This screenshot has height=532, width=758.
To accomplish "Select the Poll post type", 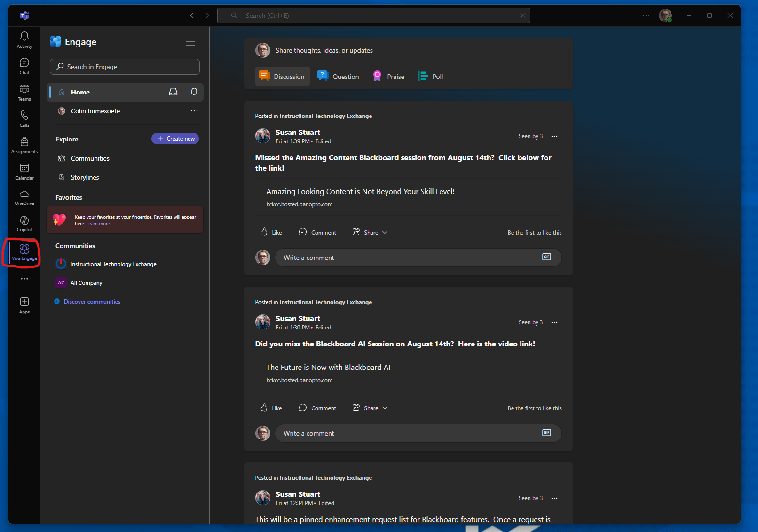I will pyautogui.click(x=431, y=76).
